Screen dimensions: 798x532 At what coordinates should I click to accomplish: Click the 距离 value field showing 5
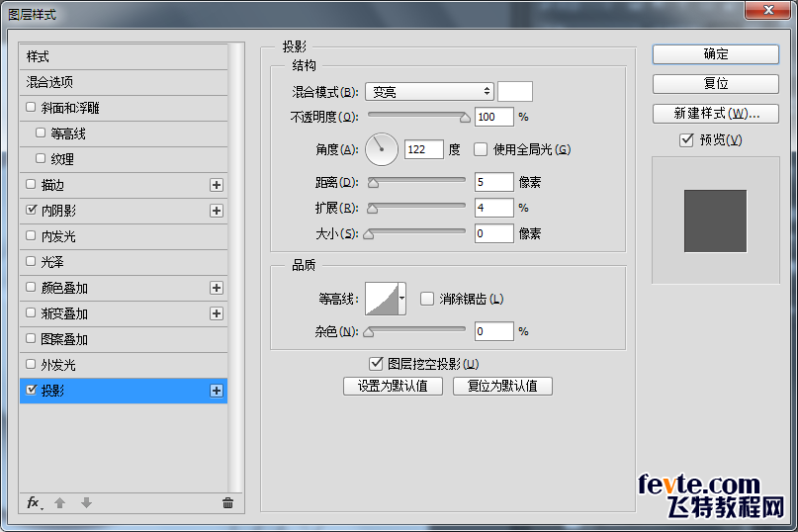click(493, 182)
